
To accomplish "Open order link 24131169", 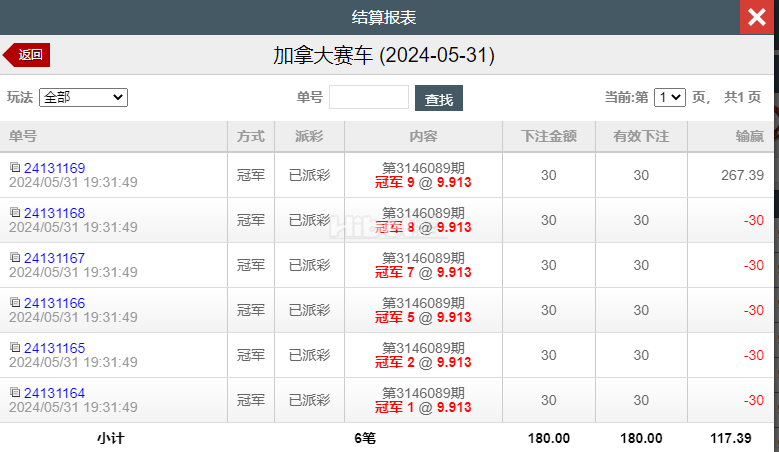I will (x=55, y=168).
